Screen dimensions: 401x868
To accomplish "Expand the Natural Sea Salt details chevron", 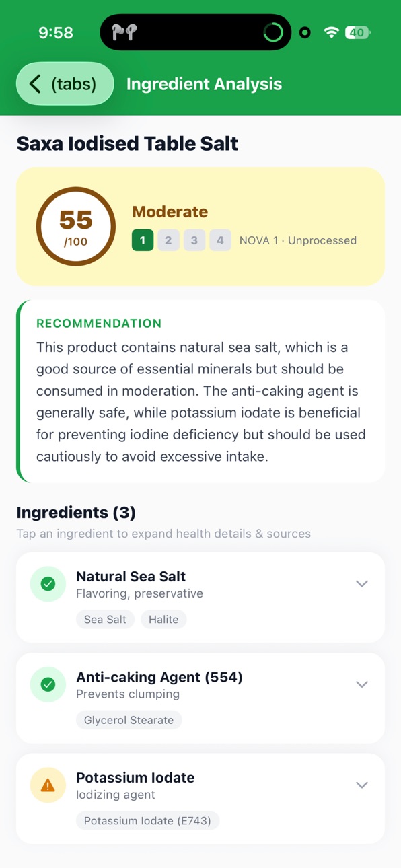I will [x=362, y=584].
